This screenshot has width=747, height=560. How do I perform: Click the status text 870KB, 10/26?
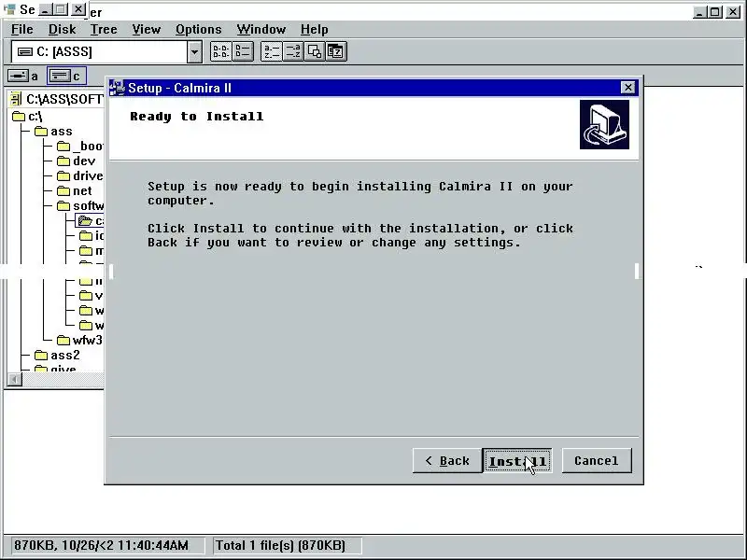coord(101,545)
